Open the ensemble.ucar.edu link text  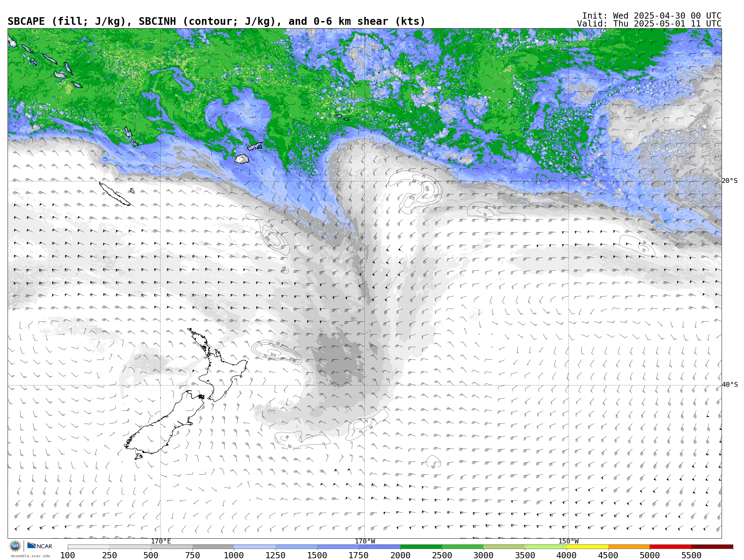click(30, 556)
